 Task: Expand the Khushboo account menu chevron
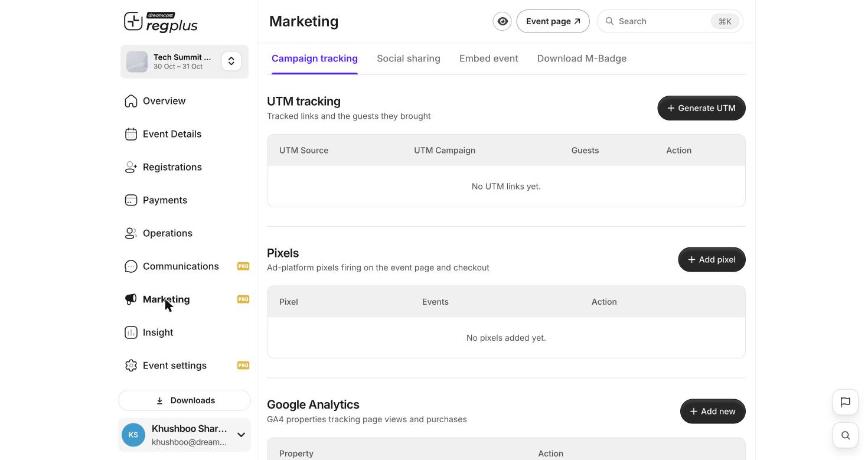pos(241,435)
